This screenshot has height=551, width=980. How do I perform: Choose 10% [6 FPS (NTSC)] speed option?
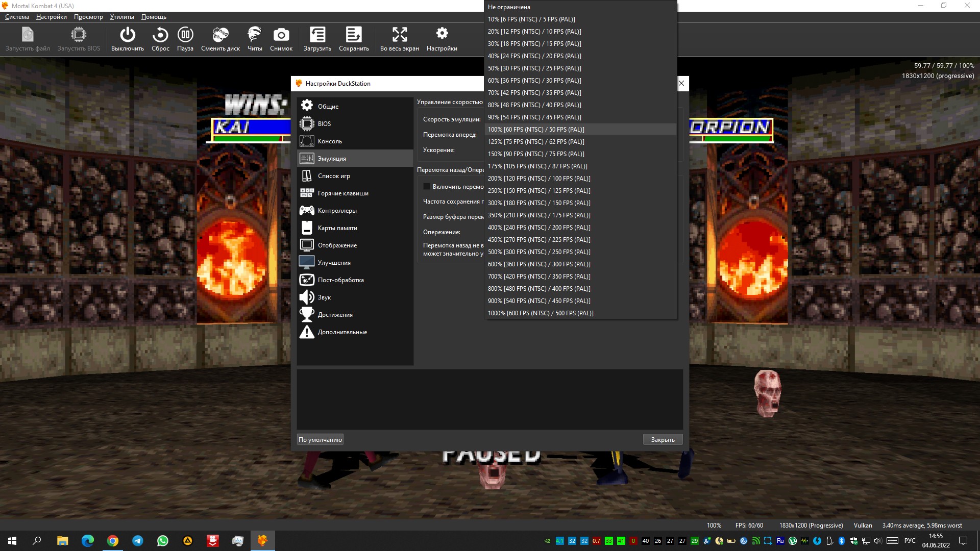coord(580,19)
